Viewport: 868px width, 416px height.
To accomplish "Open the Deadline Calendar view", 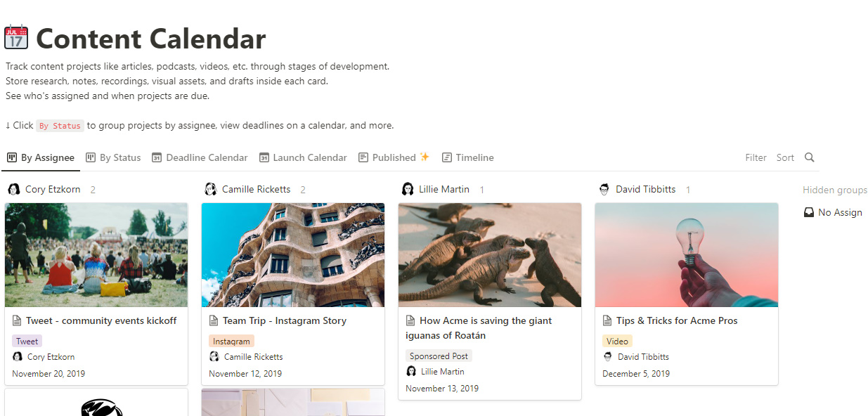I will pyautogui.click(x=200, y=157).
